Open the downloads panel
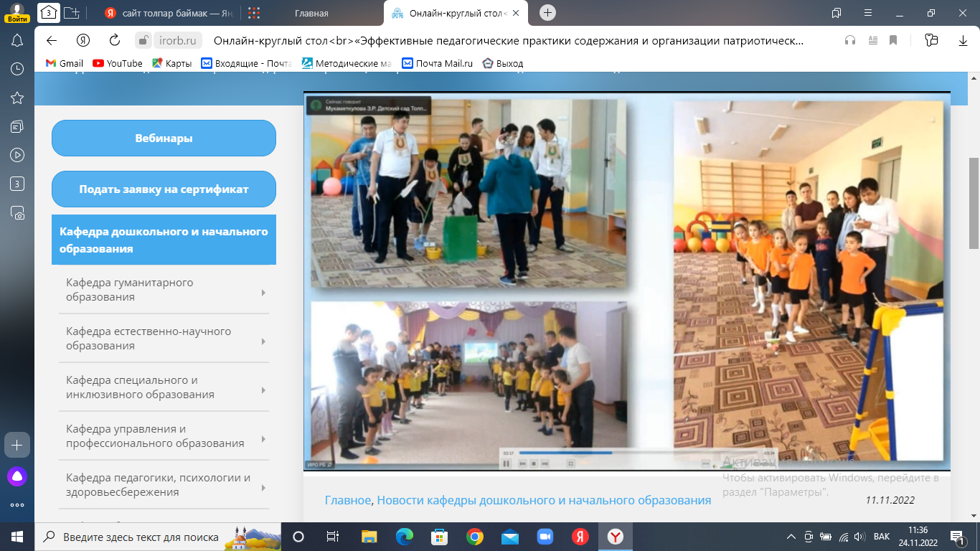This screenshot has height=551, width=980. click(963, 40)
